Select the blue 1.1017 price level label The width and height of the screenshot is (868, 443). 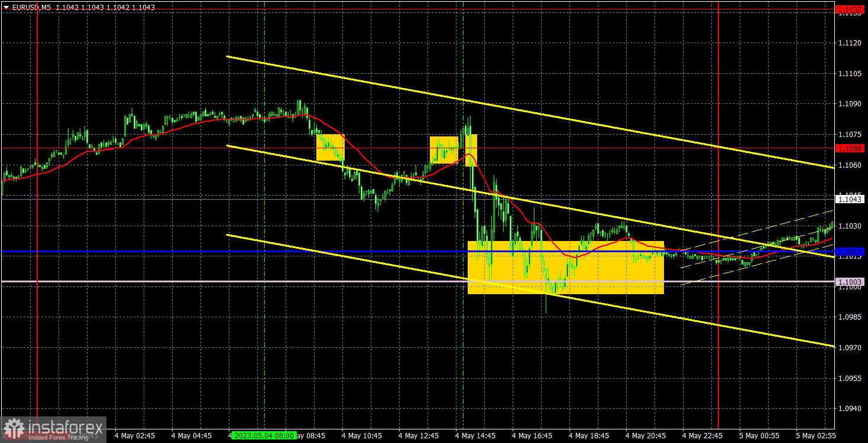pos(850,252)
